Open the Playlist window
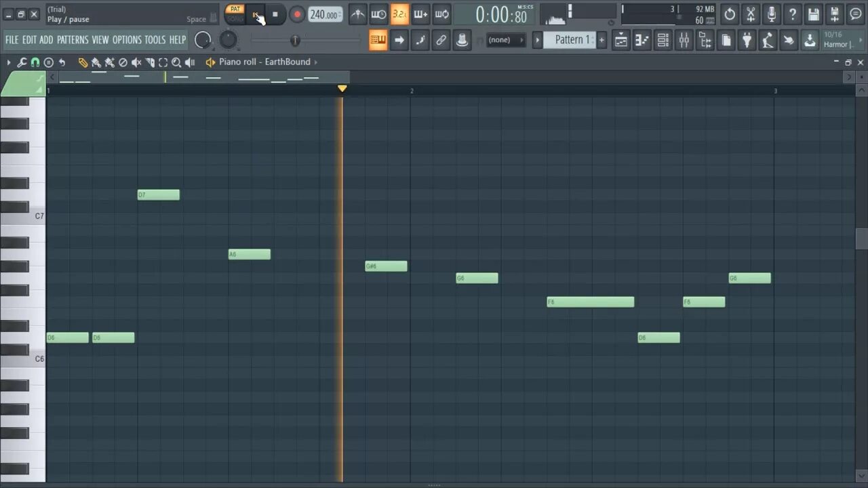 (x=621, y=40)
